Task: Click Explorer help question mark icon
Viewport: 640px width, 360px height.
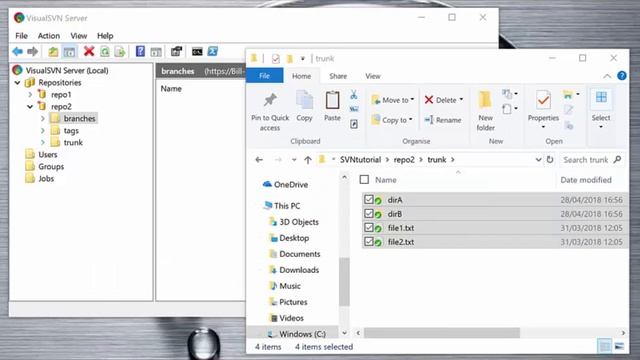Action: pos(621,76)
